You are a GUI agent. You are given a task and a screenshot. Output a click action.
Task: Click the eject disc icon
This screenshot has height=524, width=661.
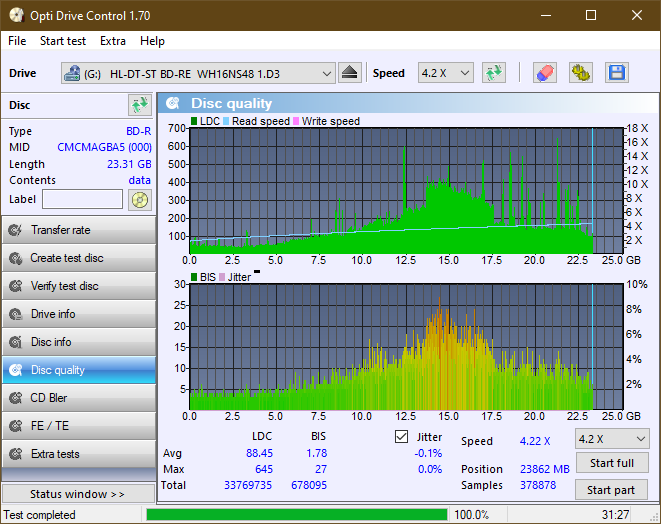point(350,73)
